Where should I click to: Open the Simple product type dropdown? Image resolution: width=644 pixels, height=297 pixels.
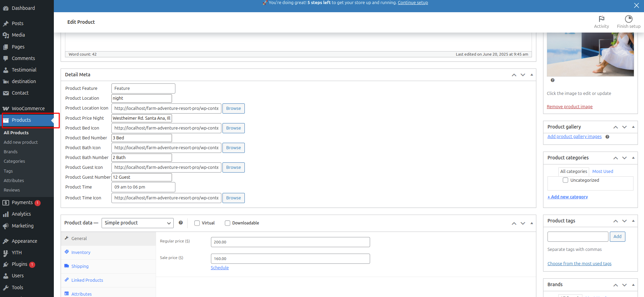pyautogui.click(x=137, y=223)
